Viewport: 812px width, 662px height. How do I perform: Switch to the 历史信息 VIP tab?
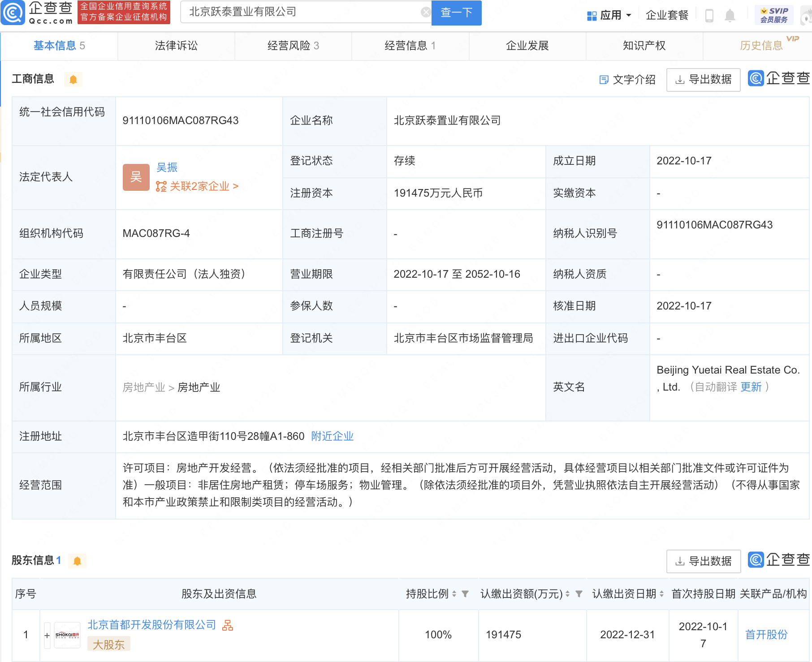pyautogui.click(x=761, y=46)
